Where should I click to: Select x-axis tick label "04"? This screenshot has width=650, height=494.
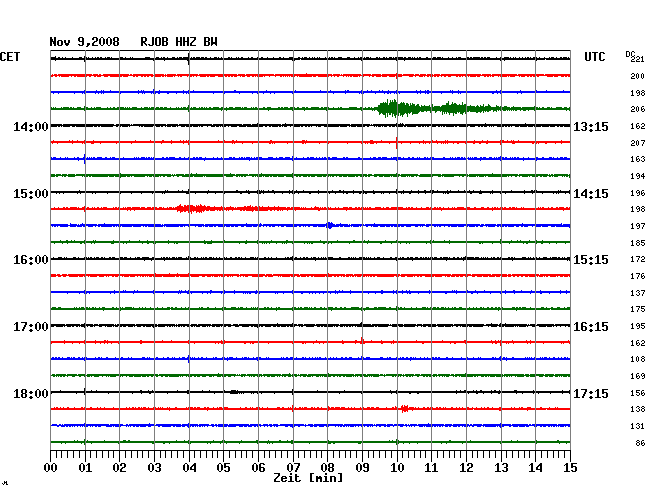click(x=189, y=468)
